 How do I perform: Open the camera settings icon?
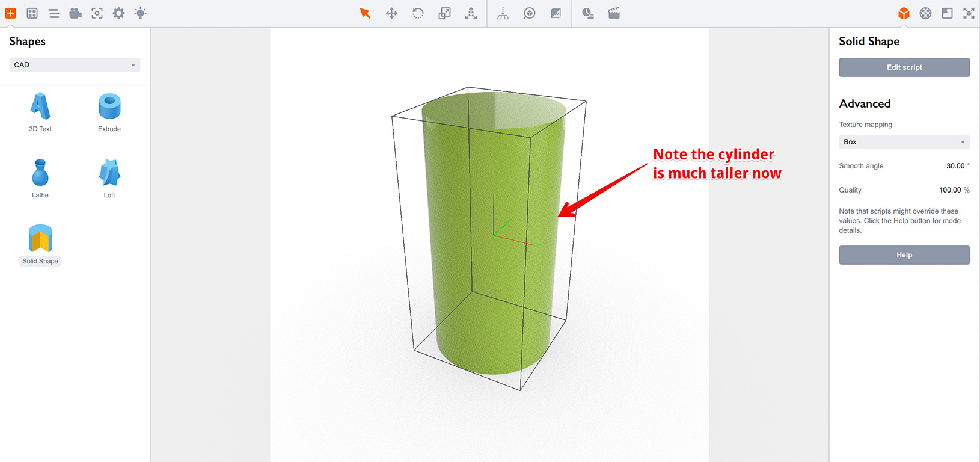75,13
